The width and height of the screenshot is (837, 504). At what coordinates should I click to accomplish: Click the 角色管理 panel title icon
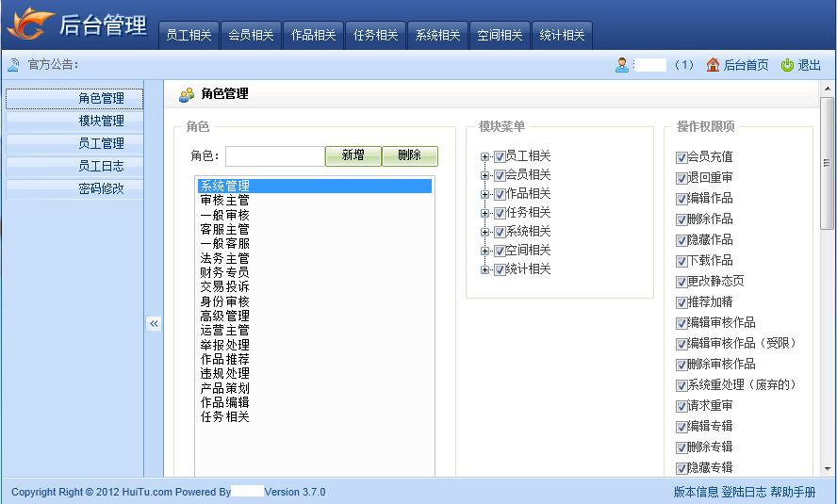point(187,94)
